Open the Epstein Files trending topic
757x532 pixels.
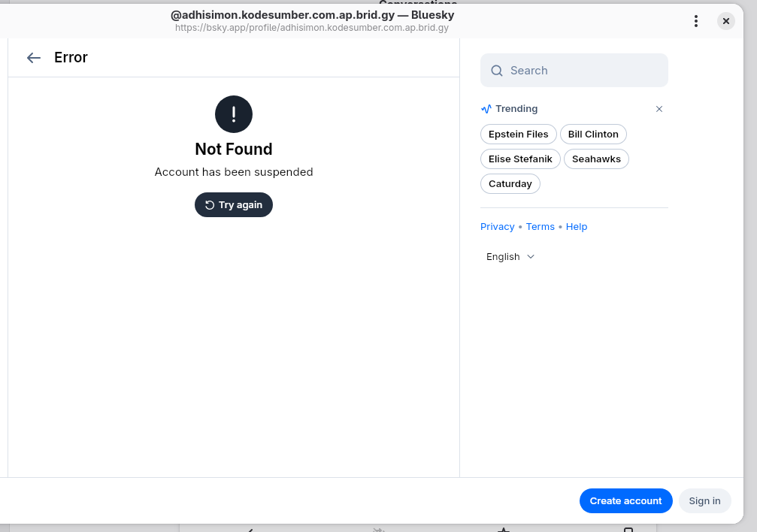[x=518, y=135]
